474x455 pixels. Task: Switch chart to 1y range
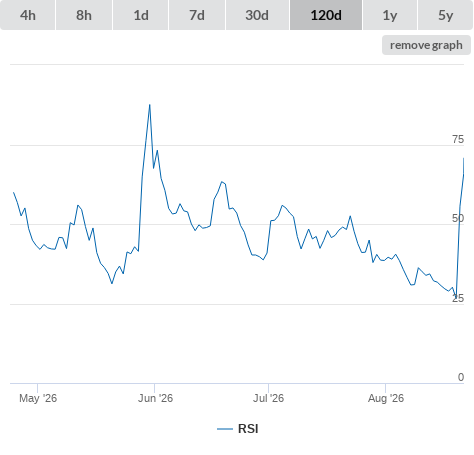[390, 15]
